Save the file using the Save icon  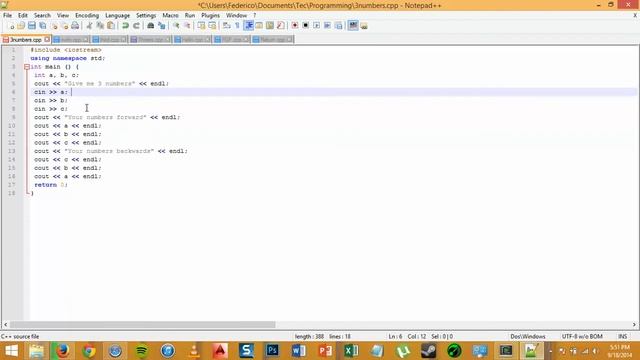click(x=32, y=26)
